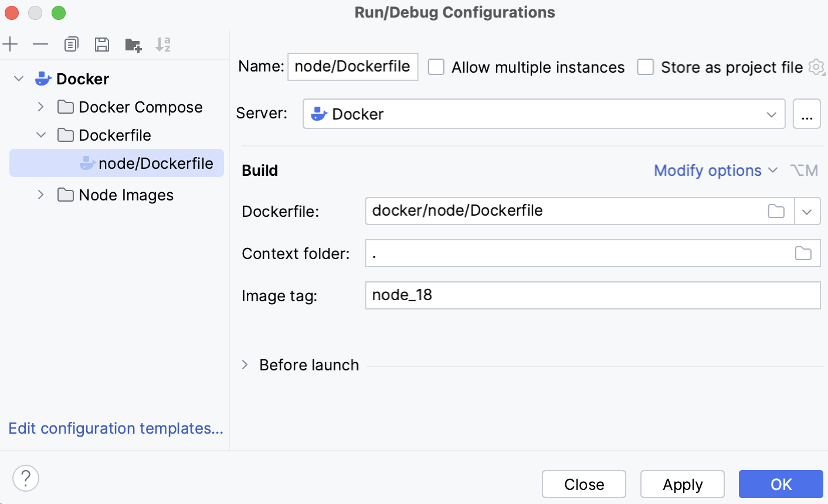
Task: Create a new folder for configurations
Action: coord(133,44)
